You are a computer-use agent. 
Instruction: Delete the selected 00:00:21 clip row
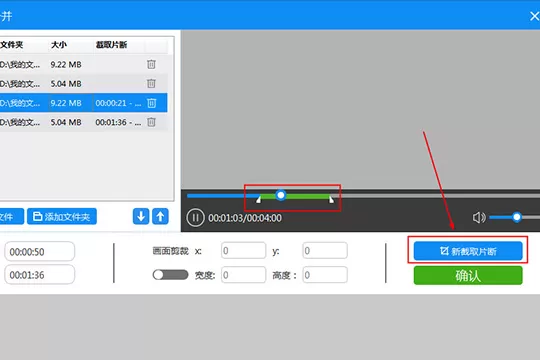(152, 103)
